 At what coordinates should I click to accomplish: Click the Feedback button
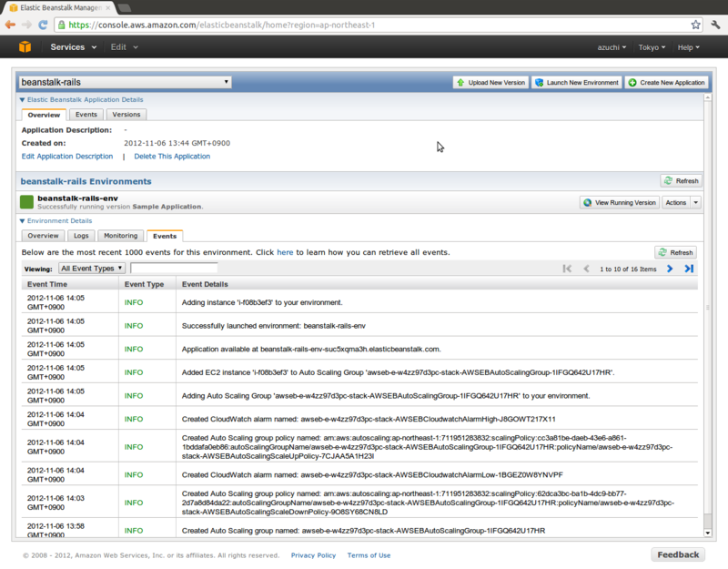678,554
